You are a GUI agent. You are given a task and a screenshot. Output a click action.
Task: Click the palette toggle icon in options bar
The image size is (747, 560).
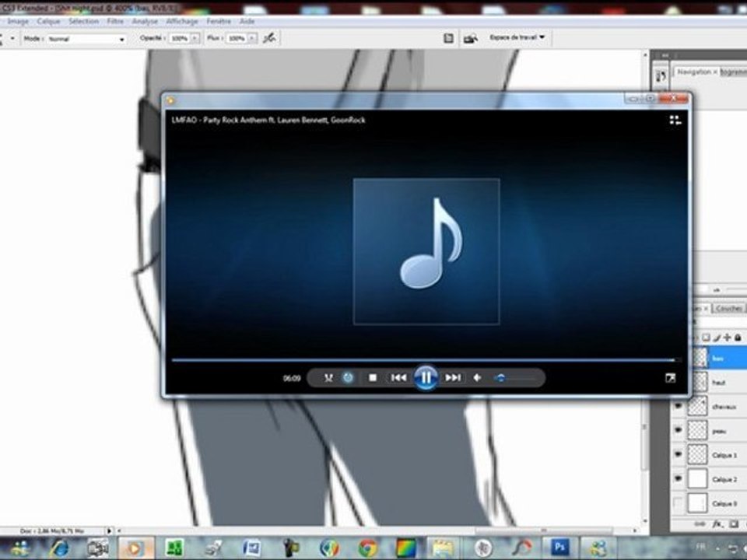tap(448, 38)
